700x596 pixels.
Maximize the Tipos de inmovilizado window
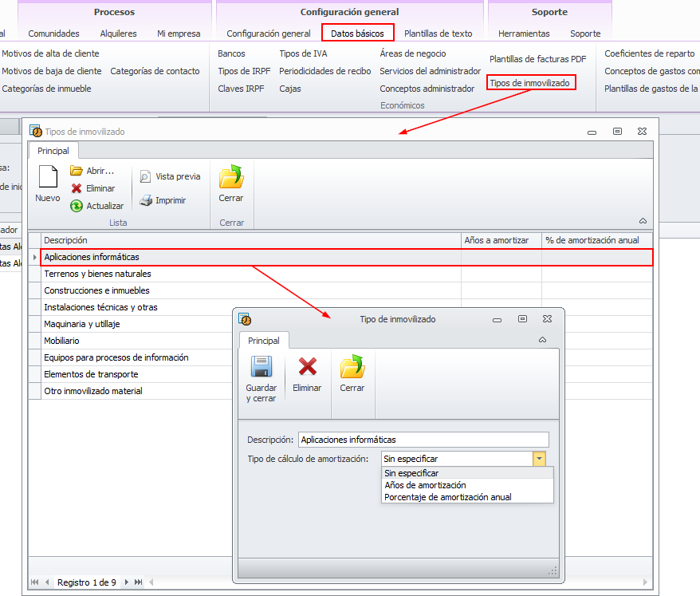click(617, 132)
